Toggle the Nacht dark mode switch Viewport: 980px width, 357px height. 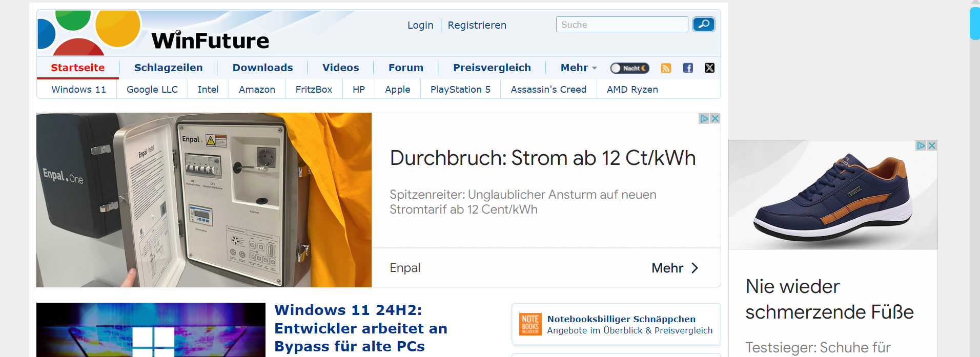tap(629, 68)
